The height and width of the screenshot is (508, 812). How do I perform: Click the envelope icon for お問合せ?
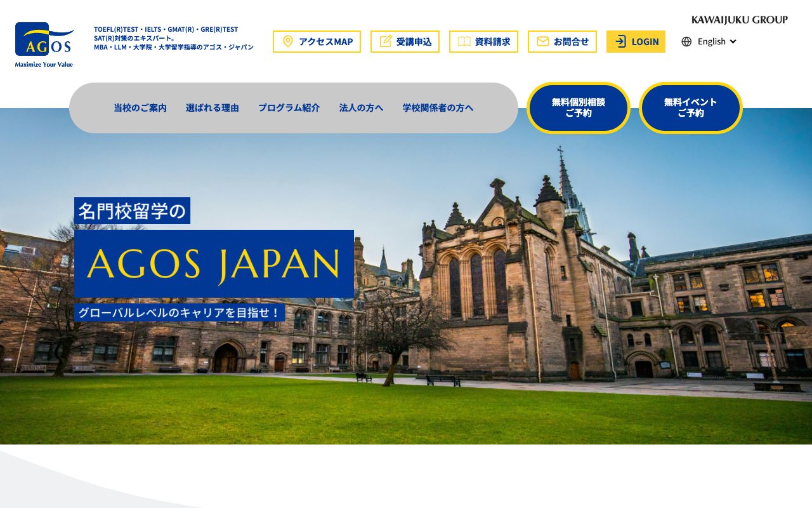point(542,41)
